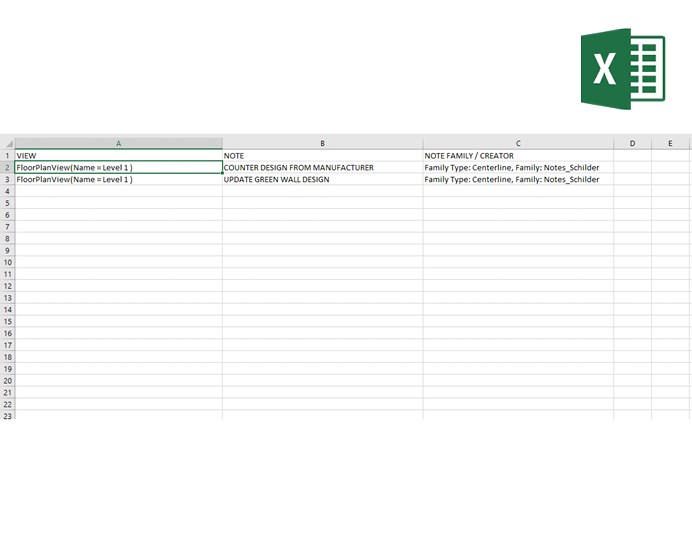
Task: Select the FloorPlanView cell in row 2
Action: click(x=118, y=168)
